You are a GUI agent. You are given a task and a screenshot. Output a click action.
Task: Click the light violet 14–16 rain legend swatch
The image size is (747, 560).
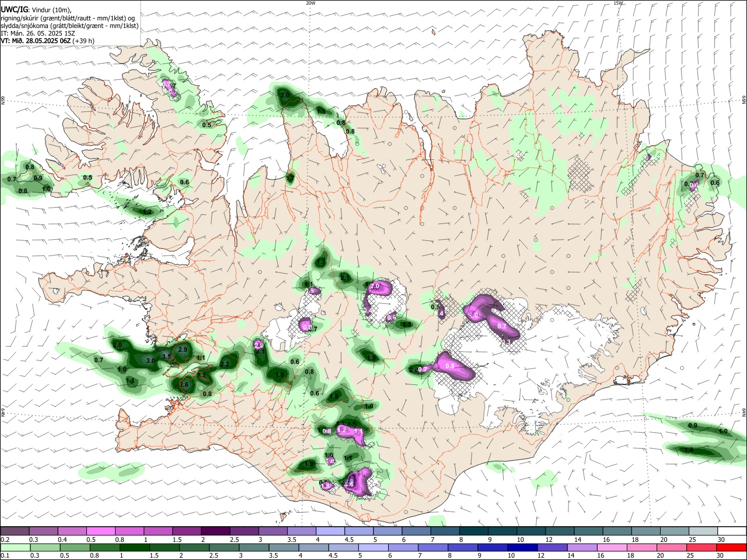[x=582, y=547]
